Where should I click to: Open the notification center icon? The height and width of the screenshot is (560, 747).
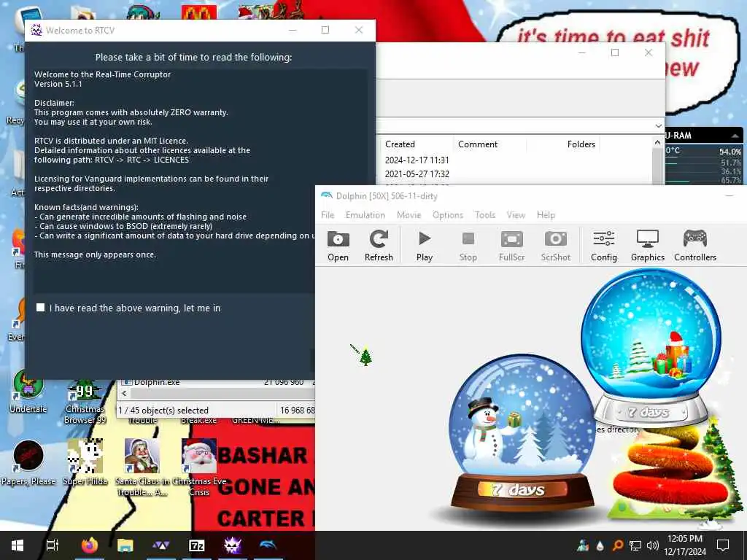point(723,545)
